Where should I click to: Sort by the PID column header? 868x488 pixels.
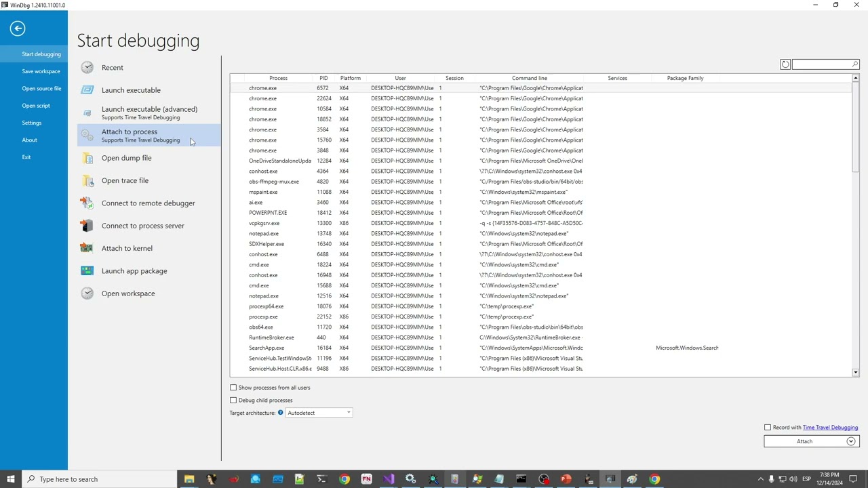point(323,78)
